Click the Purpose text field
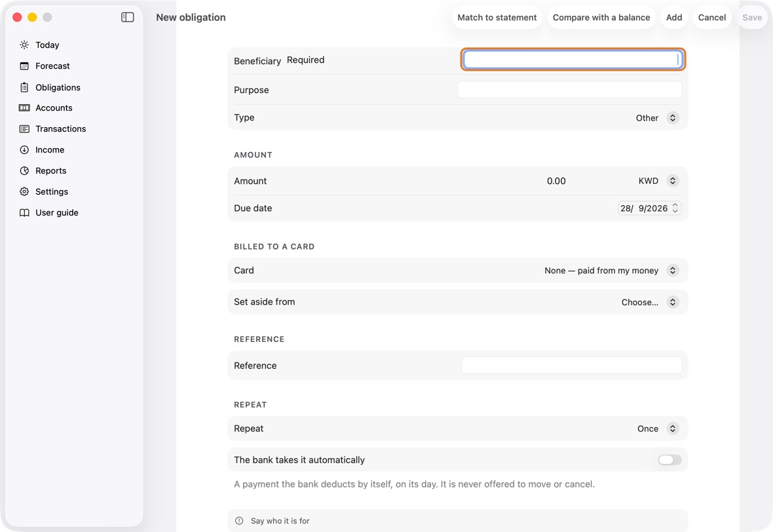Viewport: 773px width, 532px height. pos(569,90)
